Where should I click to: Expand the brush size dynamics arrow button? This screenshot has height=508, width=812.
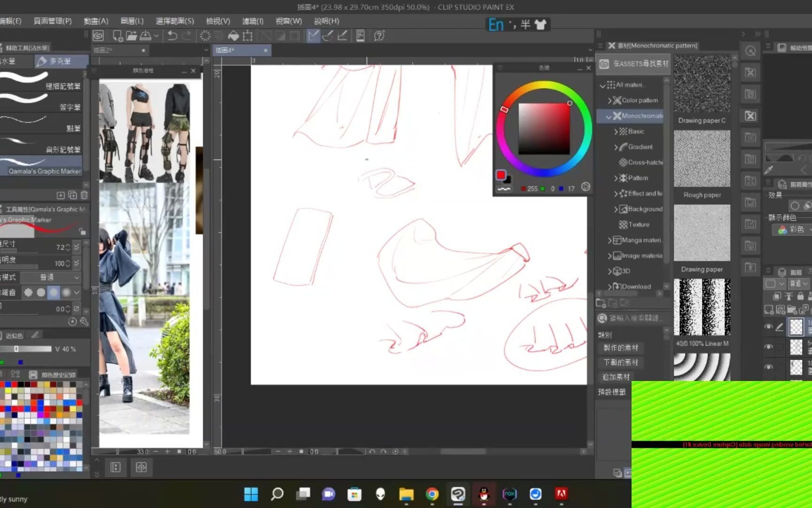pos(77,246)
